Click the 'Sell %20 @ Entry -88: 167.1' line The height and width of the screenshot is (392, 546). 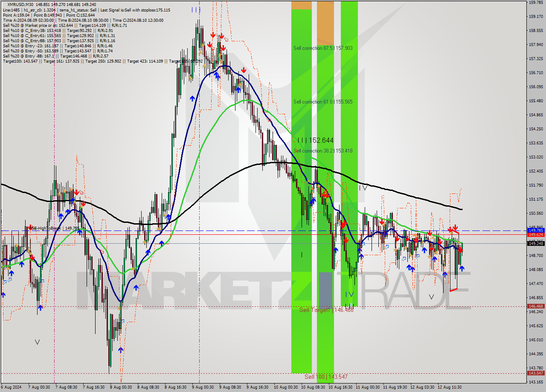pyautogui.click(x=55, y=56)
